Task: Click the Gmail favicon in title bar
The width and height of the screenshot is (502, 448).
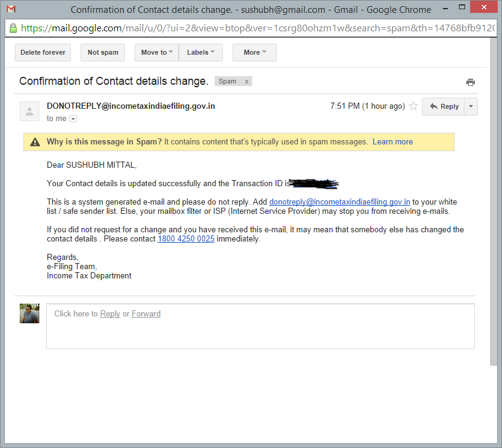Action: click(x=11, y=10)
